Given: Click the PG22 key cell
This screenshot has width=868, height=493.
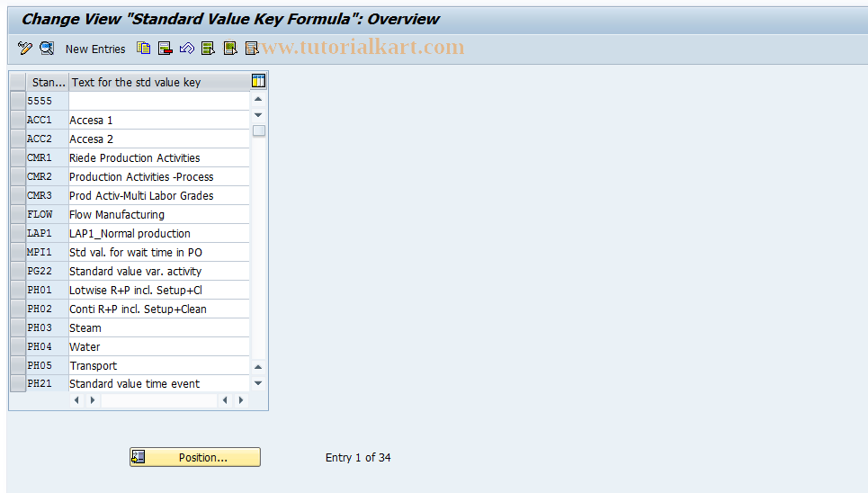Looking at the screenshot, I should coord(47,271).
